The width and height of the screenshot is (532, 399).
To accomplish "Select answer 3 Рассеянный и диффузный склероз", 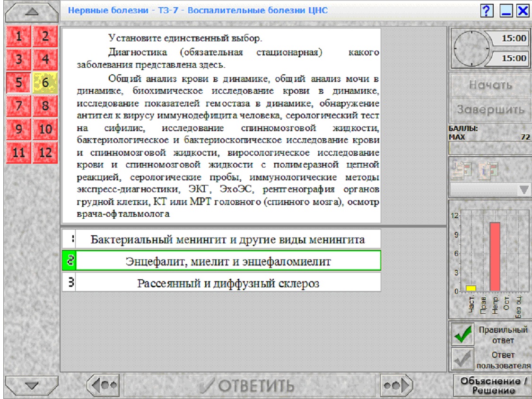I will tap(222, 283).
